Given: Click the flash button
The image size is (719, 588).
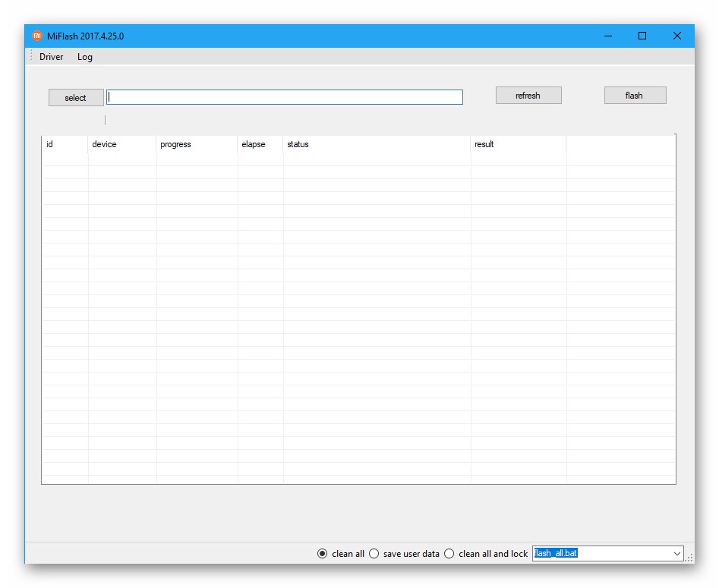Looking at the screenshot, I should tap(635, 96).
